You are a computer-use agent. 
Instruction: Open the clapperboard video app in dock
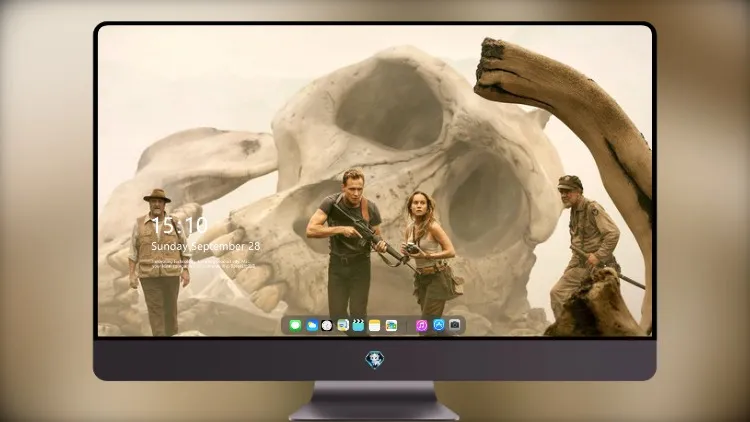click(x=358, y=325)
